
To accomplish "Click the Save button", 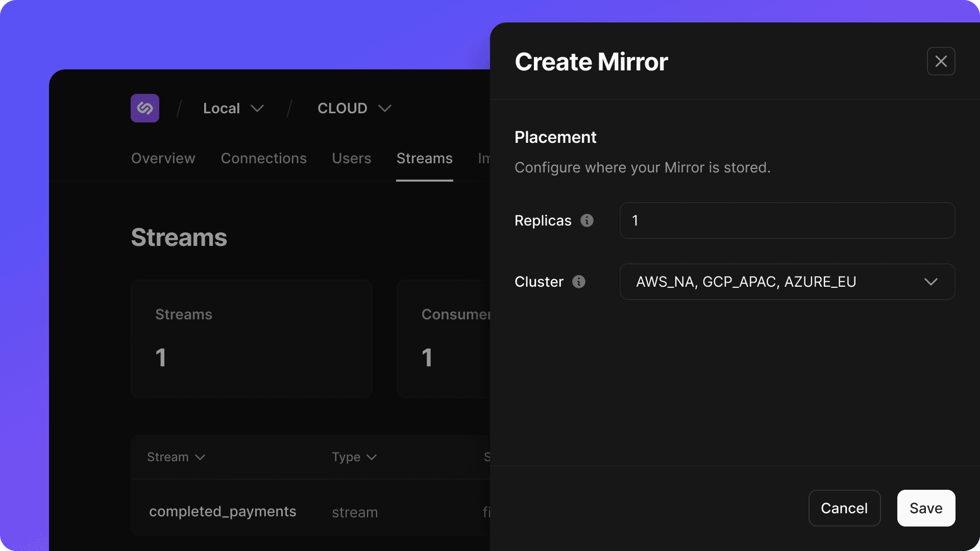I will click(x=926, y=508).
